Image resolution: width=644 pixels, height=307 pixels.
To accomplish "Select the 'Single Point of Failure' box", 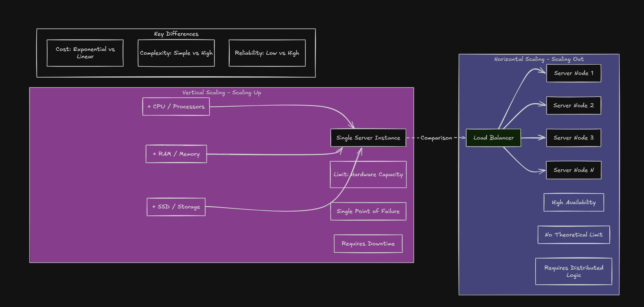I will 368,211.
